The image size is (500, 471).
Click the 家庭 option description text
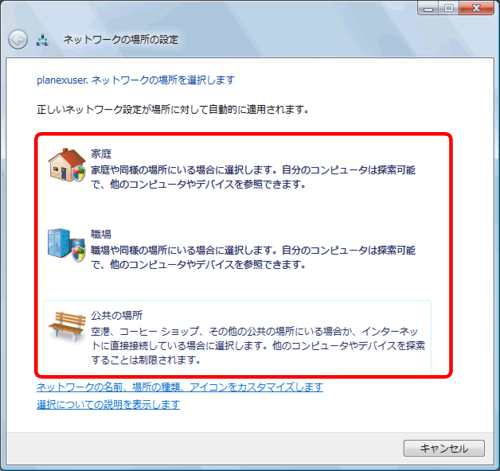pyautogui.click(x=253, y=177)
